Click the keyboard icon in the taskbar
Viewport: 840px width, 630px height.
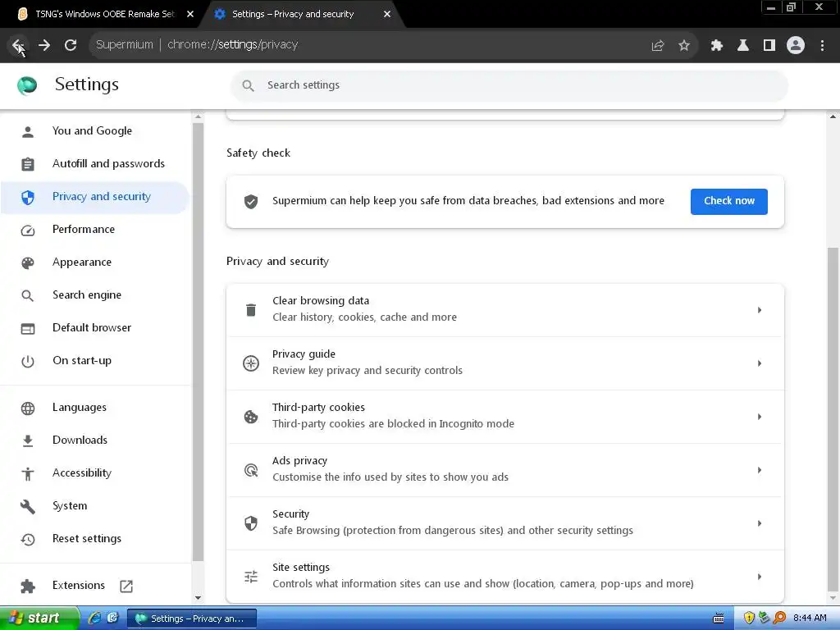coord(719,619)
